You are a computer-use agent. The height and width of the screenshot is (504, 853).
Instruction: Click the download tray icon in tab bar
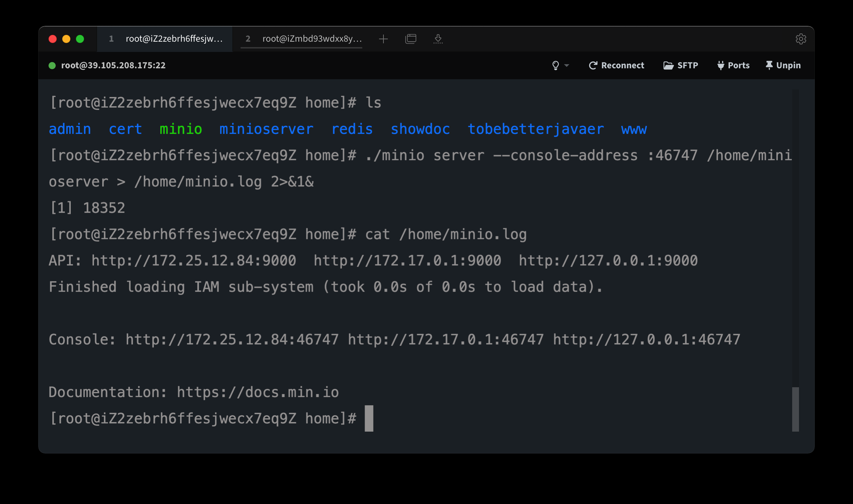[438, 39]
